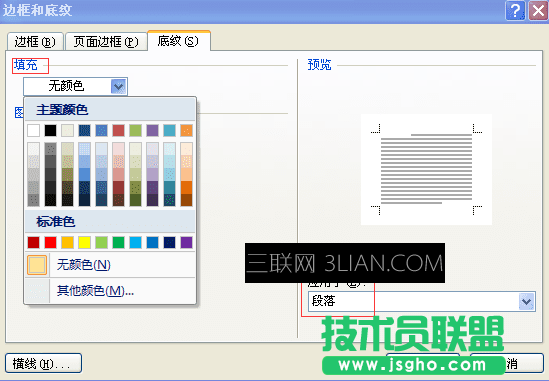Select the lightest pink tint in red shade column
This screenshot has height=381, width=549.
click(118, 149)
